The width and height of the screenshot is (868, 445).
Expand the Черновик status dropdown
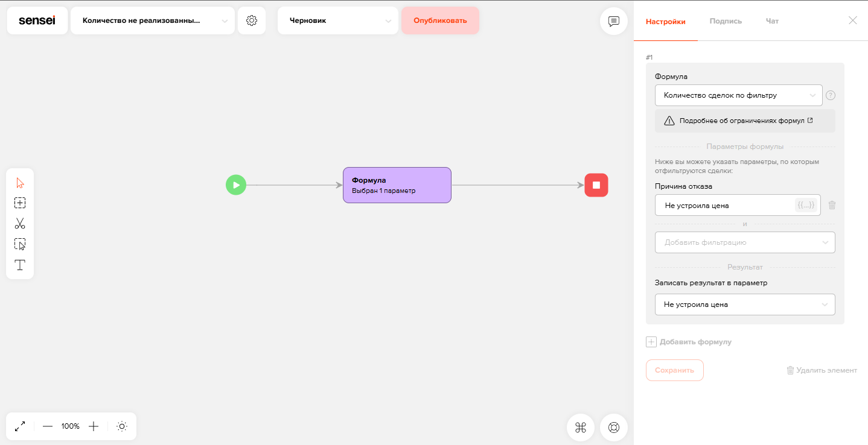(x=338, y=21)
